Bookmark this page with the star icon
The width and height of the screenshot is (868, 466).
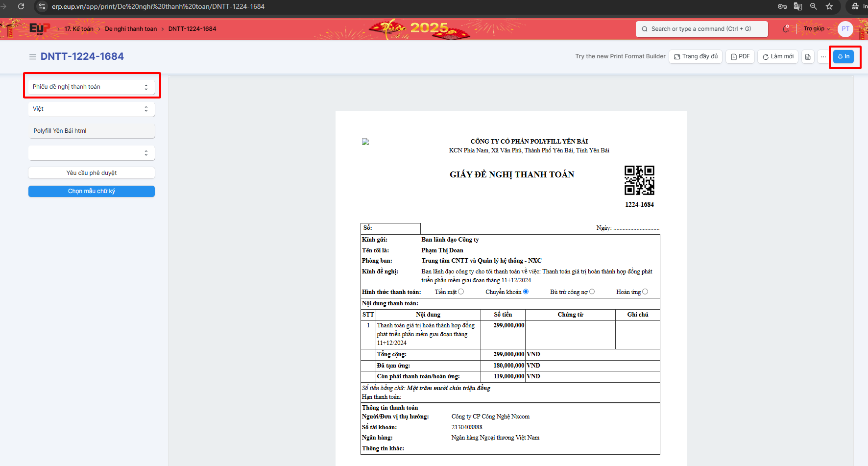829,6
